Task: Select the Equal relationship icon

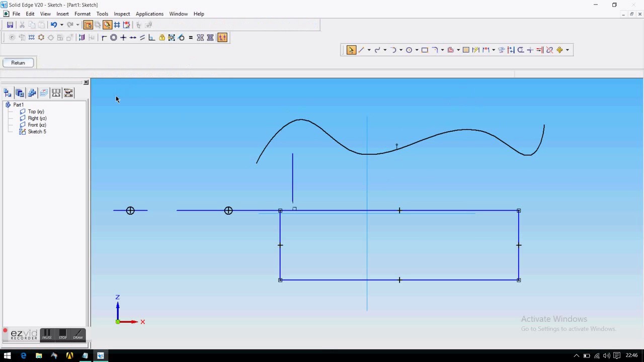Action: [x=191, y=38]
